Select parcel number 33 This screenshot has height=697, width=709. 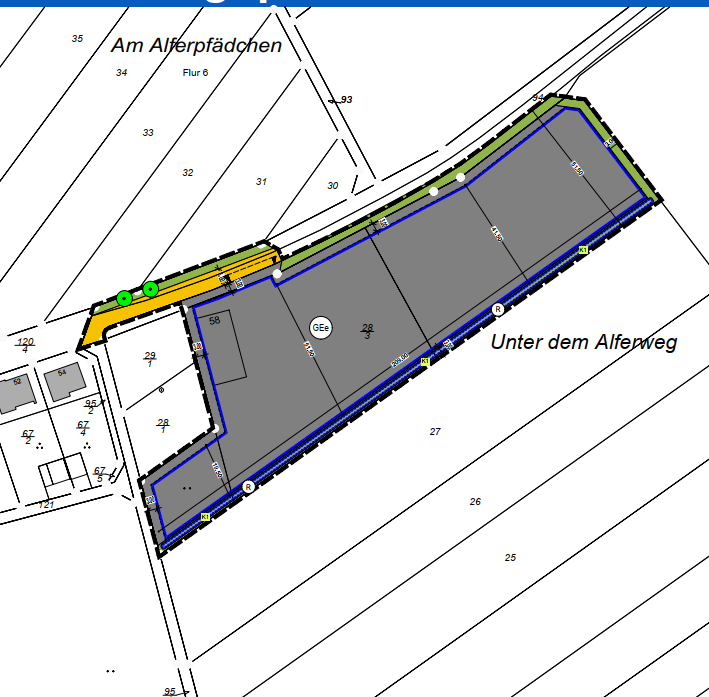148,133
